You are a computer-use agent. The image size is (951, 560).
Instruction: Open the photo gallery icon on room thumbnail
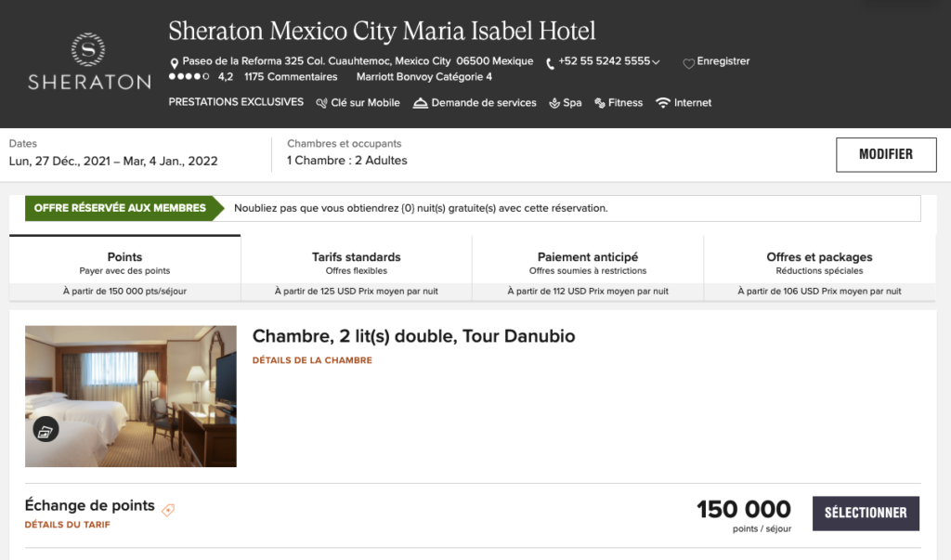pyautogui.click(x=44, y=430)
